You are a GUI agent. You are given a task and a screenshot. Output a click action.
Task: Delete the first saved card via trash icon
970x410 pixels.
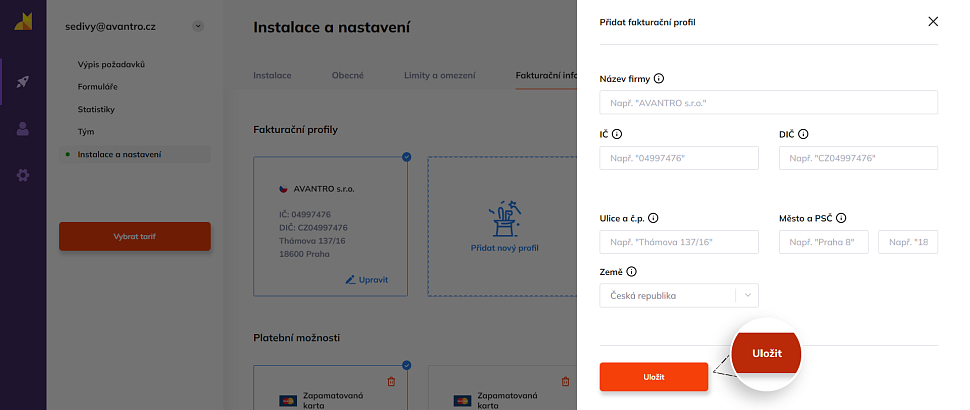(x=391, y=381)
